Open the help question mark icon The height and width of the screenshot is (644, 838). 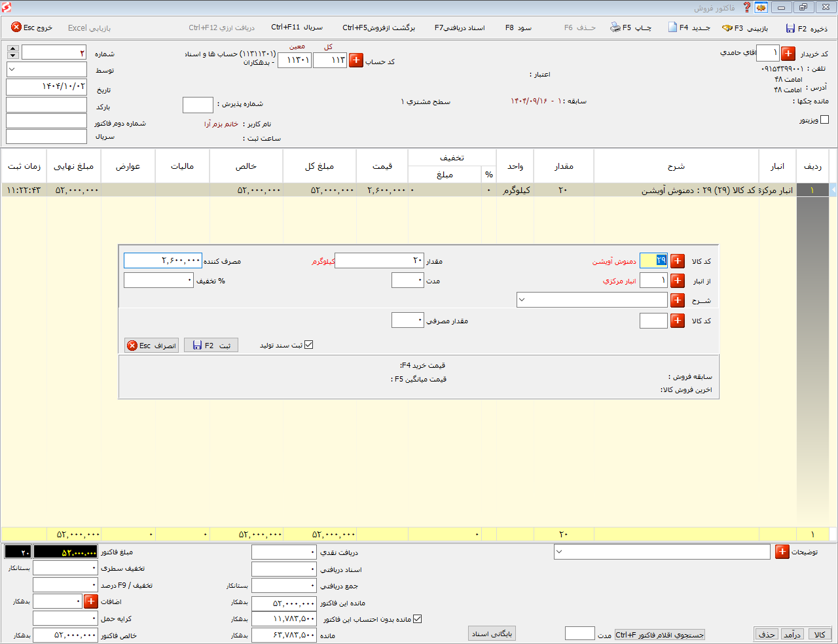(x=746, y=7)
